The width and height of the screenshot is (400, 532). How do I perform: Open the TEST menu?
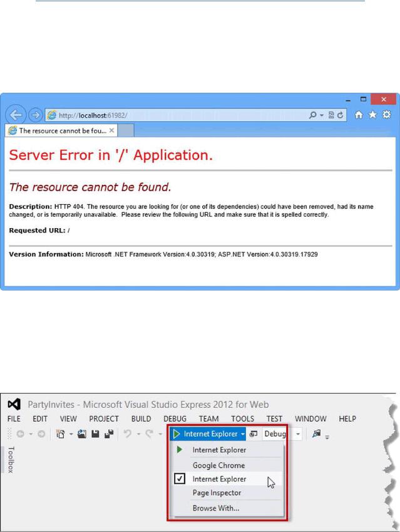point(274,419)
